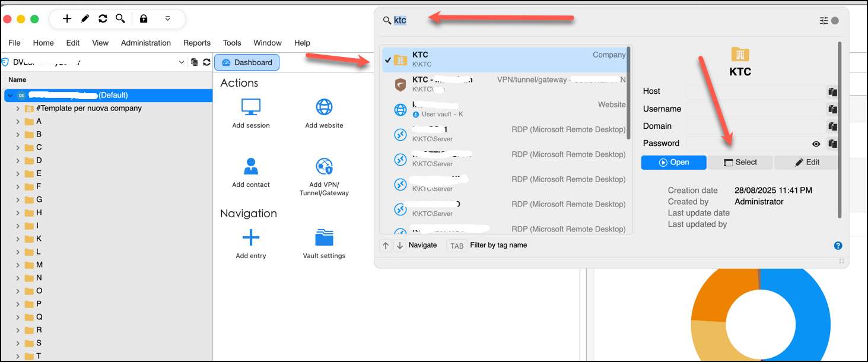The image size is (868, 362).
Task: Click the Add session monitor icon
Action: [251, 107]
